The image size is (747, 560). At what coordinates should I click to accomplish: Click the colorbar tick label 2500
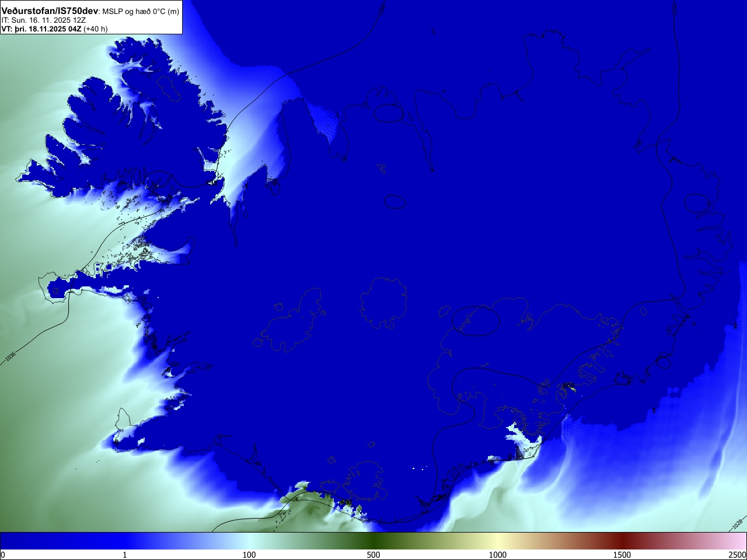738,555
